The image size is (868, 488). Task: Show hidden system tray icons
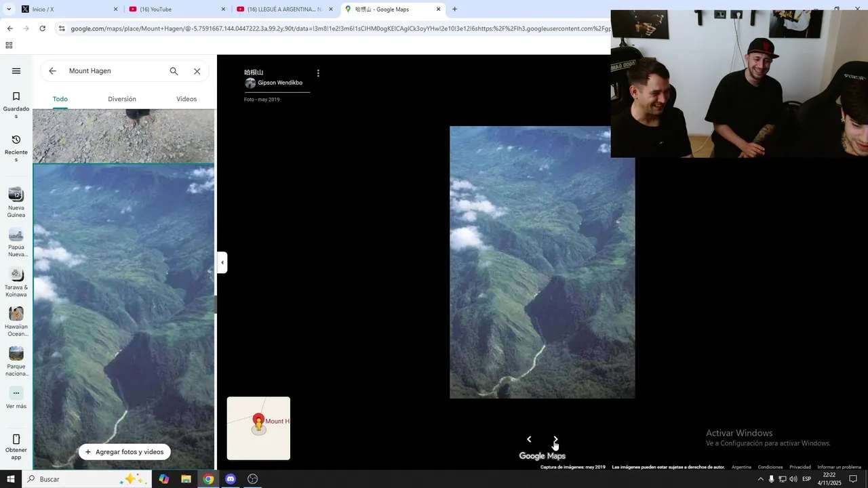[760, 479]
